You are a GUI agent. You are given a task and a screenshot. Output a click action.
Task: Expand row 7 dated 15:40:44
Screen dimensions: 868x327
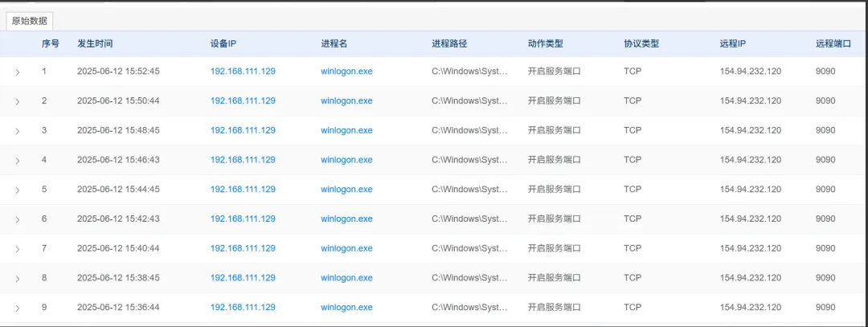(18, 249)
